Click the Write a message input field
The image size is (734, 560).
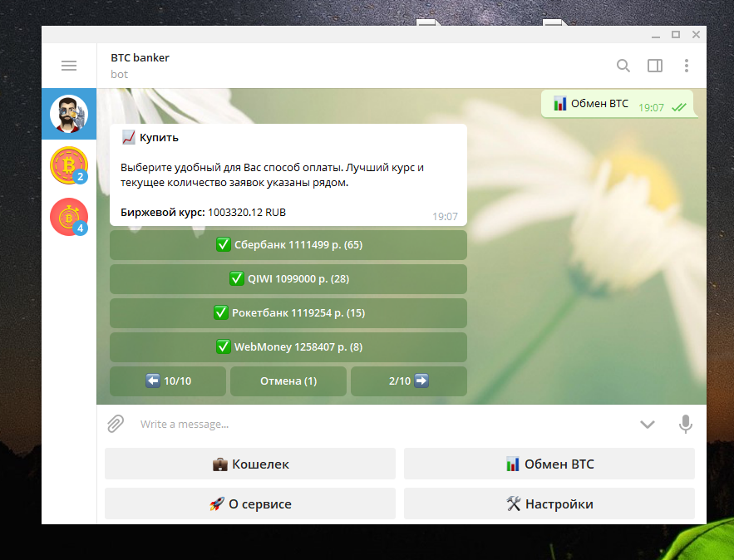[384, 424]
